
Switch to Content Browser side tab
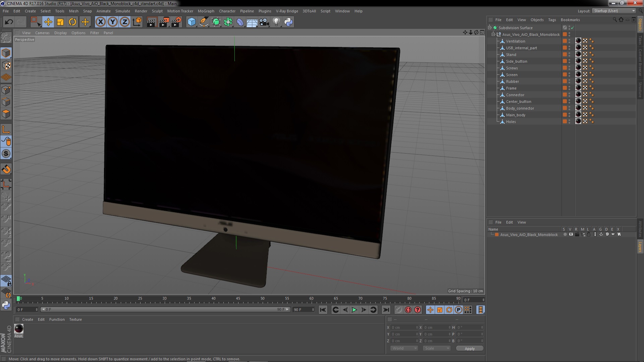pos(640,62)
